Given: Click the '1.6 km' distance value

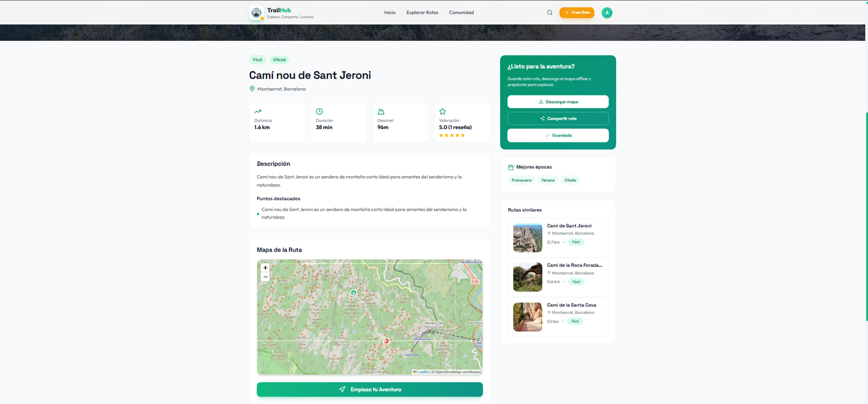Looking at the screenshot, I should [262, 127].
